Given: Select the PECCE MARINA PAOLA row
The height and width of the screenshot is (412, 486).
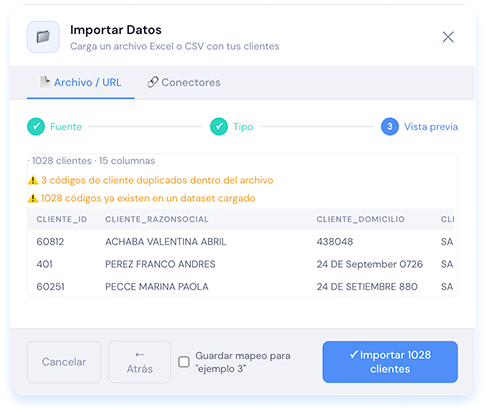Looking at the screenshot, I should (x=241, y=287).
